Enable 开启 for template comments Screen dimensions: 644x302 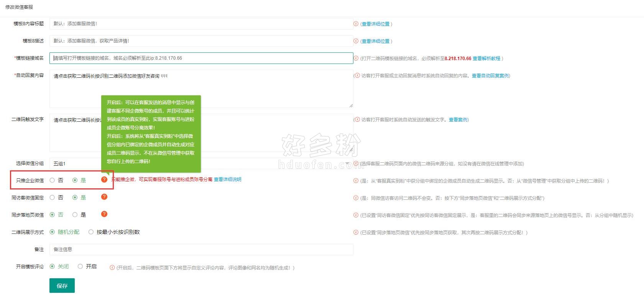point(80,266)
